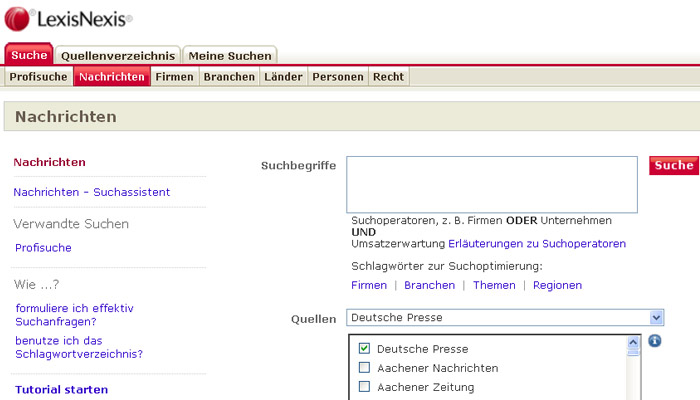Check the Aachener Nachrichten checkbox
This screenshot has height=400, width=700.
[365, 368]
